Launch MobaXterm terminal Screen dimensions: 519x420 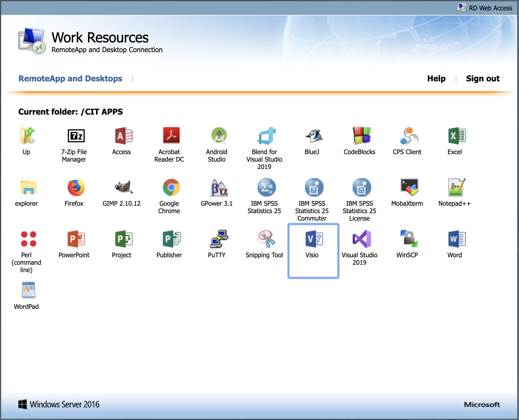coord(407,193)
